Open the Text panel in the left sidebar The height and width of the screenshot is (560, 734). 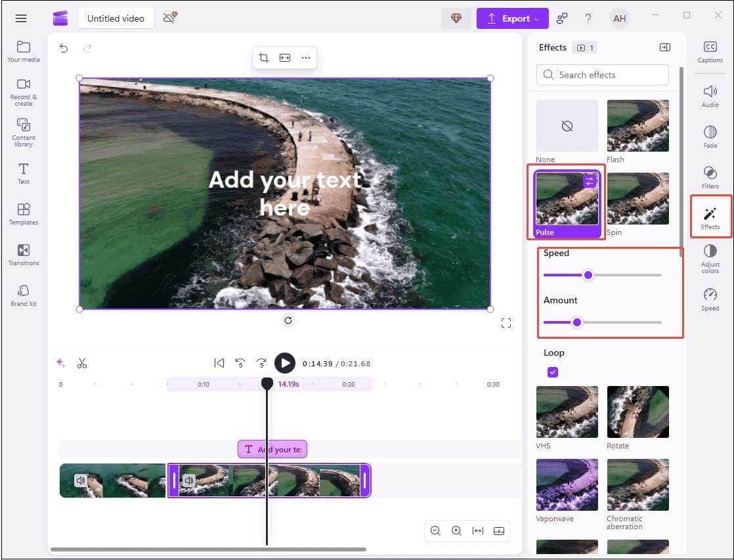coord(23,172)
